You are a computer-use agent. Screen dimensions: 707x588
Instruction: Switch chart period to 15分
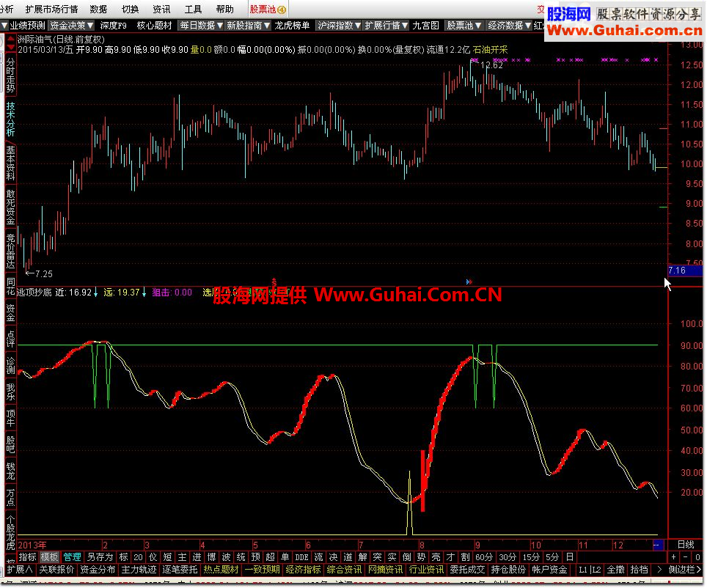click(531, 557)
